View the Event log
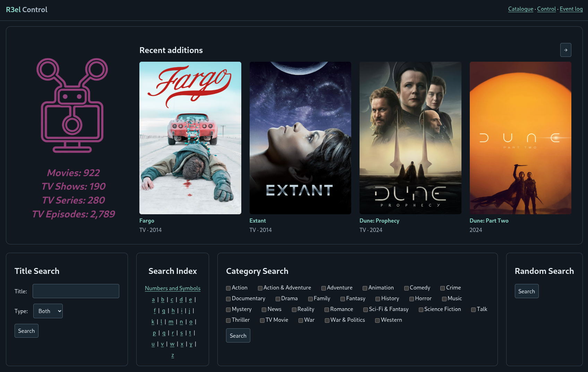The image size is (588, 372). (x=571, y=9)
